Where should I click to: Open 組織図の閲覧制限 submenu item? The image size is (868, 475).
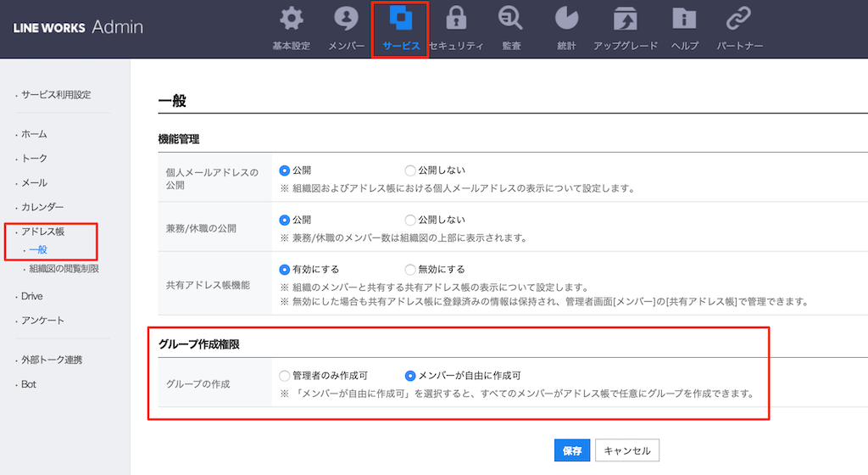tap(64, 269)
